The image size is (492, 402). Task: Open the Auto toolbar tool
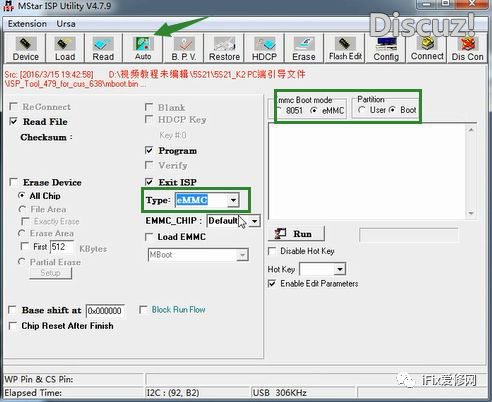[x=143, y=48]
